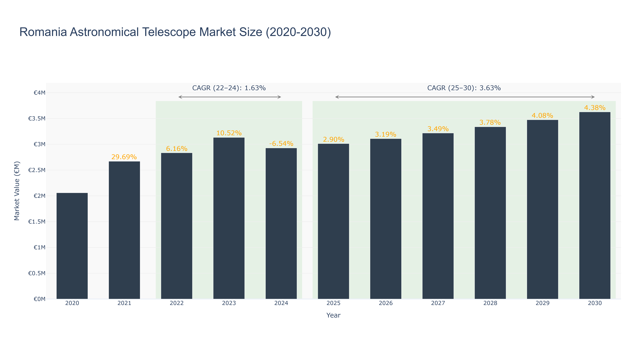Click the 2027 bar
Viewport: 644px width, 345px height.
click(x=438, y=216)
